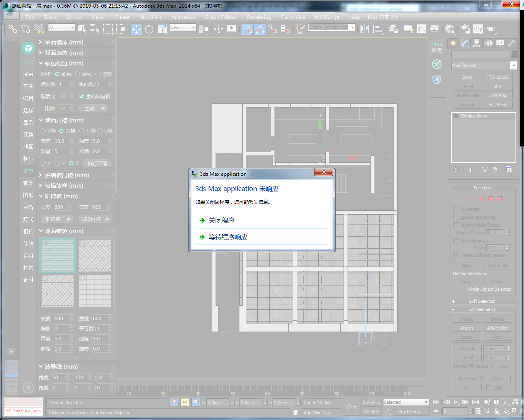Viewport: 524px width, 420px height.
Task: Open the Material Editor icon
Action: [x=450, y=29]
